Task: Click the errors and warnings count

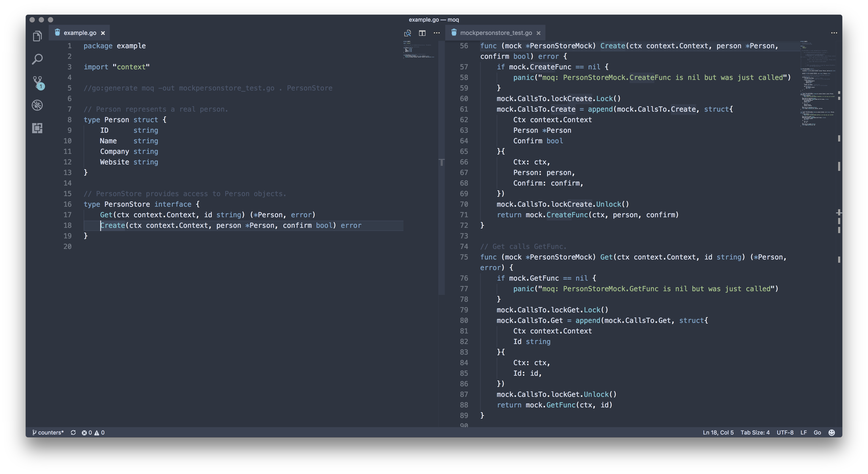Action: (x=93, y=433)
